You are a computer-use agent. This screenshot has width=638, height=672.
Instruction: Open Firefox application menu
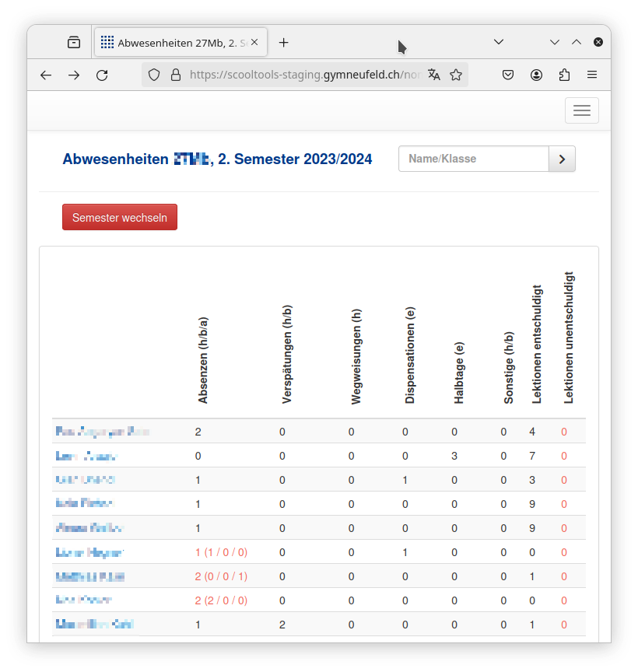(x=592, y=75)
